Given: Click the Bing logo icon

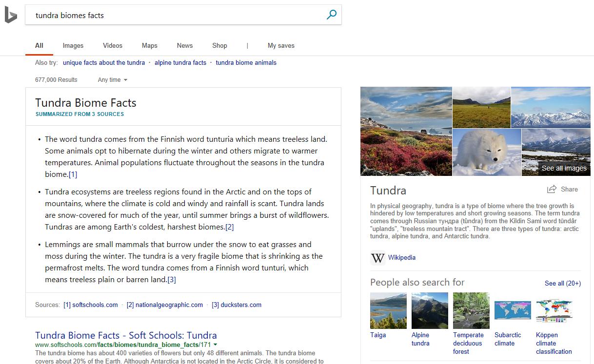Looking at the screenshot, I should pos(11,15).
